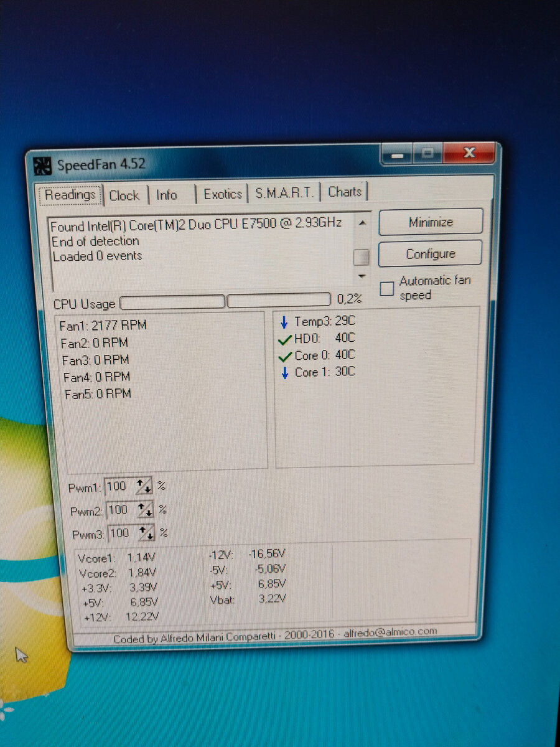Click the window's title bar minimize button
The height and width of the screenshot is (747, 560).
tap(396, 154)
